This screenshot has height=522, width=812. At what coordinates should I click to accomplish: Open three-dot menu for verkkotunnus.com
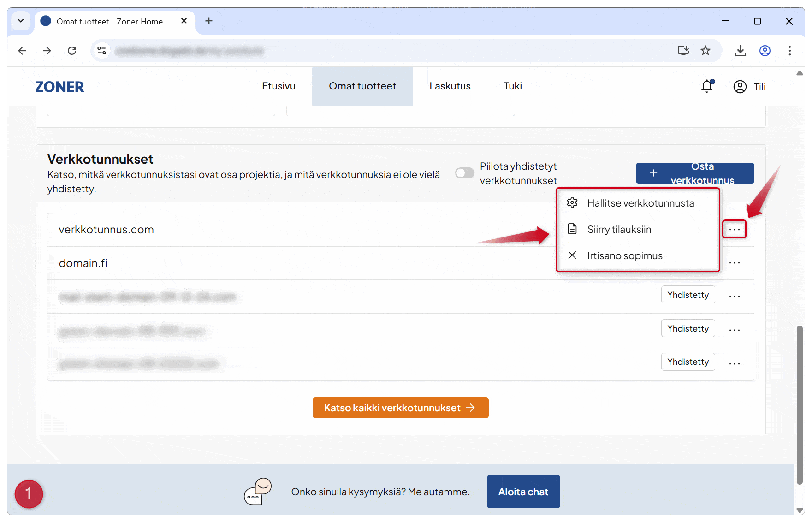click(734, 229)
